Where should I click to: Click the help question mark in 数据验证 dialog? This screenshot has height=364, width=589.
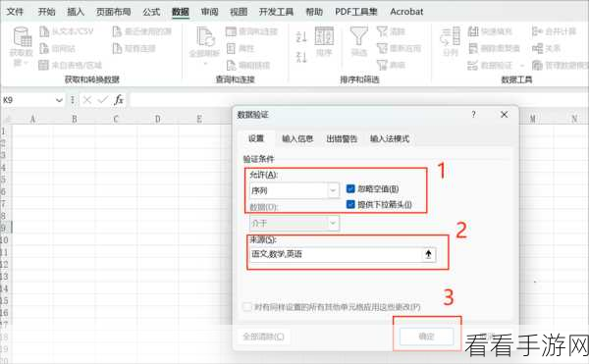pyautogui.click(x=474, y=115)
